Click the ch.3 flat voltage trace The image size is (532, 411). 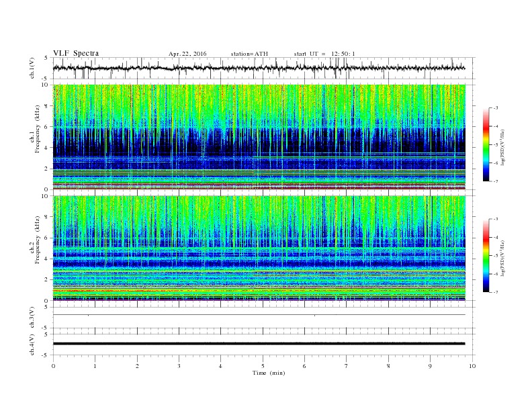(259, 315)
